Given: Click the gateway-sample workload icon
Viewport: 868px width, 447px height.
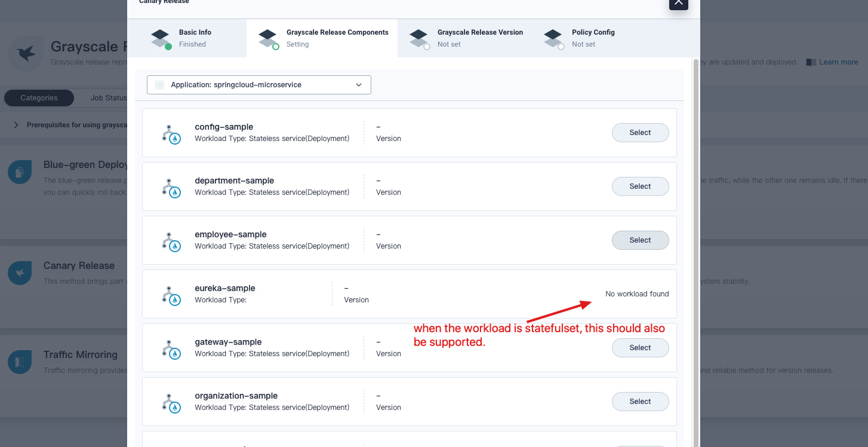Looking at the screenshot, I should click(x=173, y=347).
